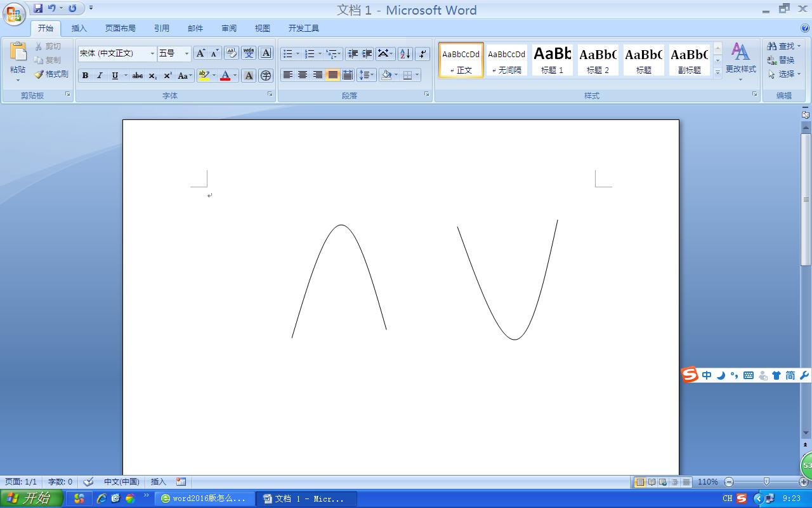
Task: Switch to the 视图 tab
Action: [263, 29]
